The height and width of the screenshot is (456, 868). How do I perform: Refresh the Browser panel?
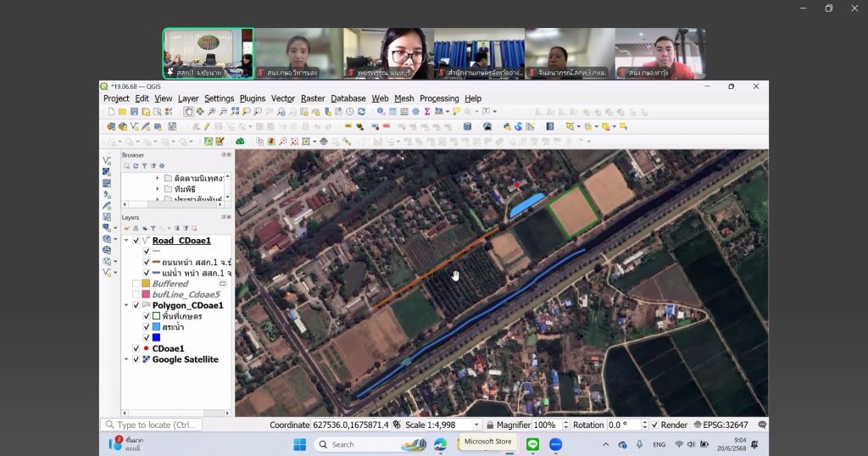136,165
